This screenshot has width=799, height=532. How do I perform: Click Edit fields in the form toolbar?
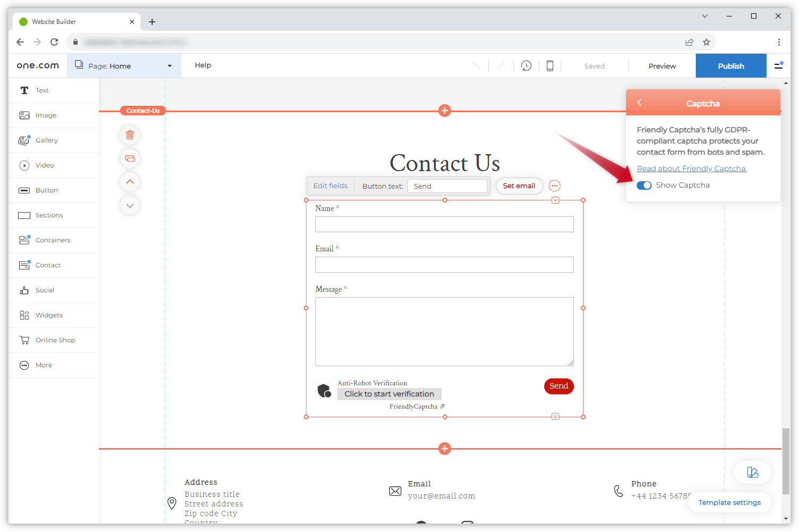[330, 186]
